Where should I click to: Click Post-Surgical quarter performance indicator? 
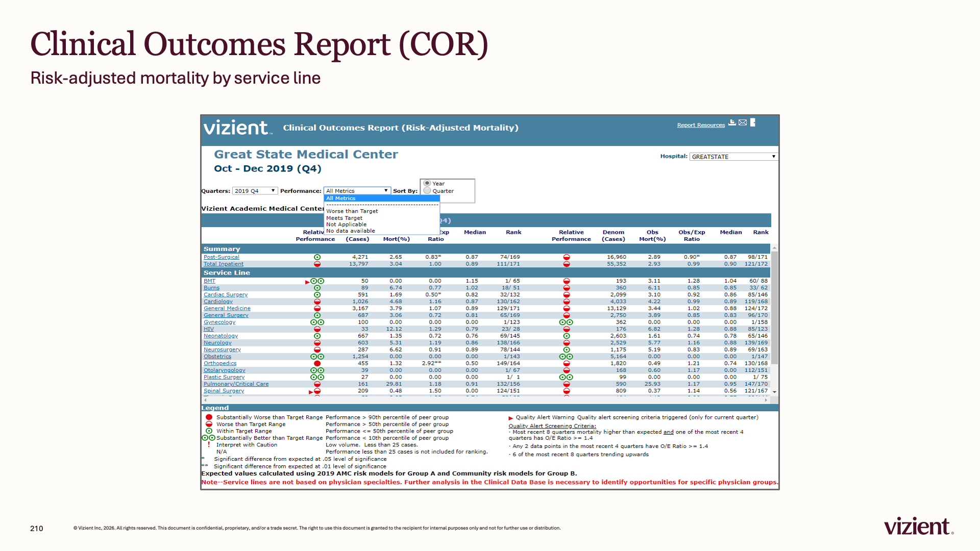tap(317, 257)
